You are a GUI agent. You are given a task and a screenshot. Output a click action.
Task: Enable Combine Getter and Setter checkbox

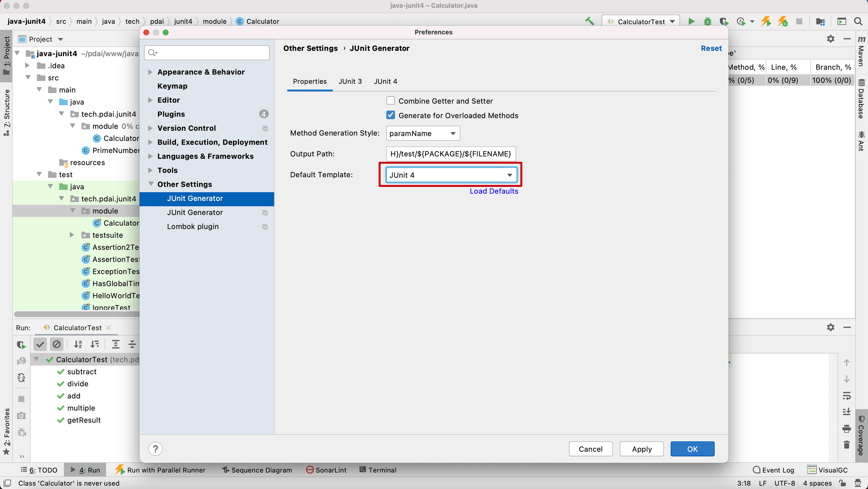pyautogui.click(x=391, y=101)
